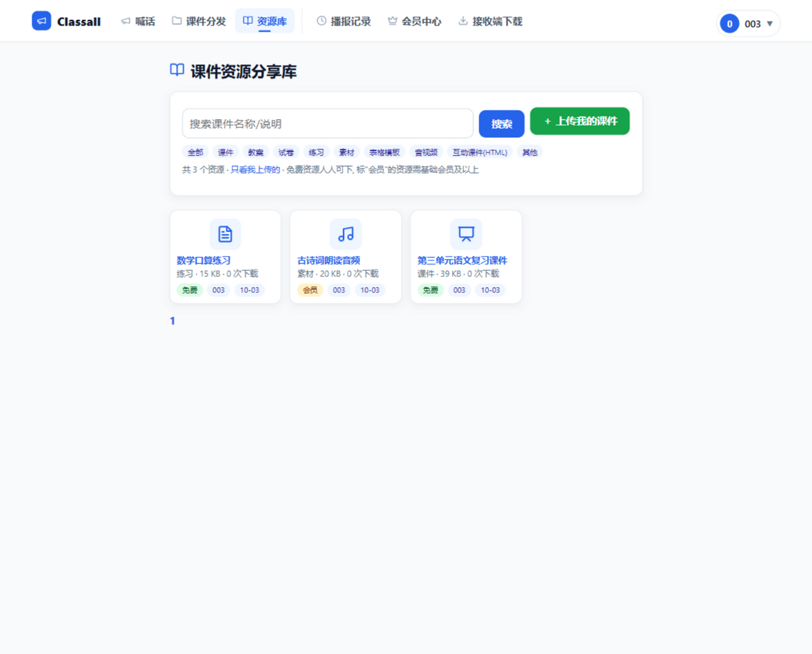Click the book icon beside 课件资源分享库
The height and width of the screenshot is (654, 812).
pyautogui.click(x=177, y=70)
